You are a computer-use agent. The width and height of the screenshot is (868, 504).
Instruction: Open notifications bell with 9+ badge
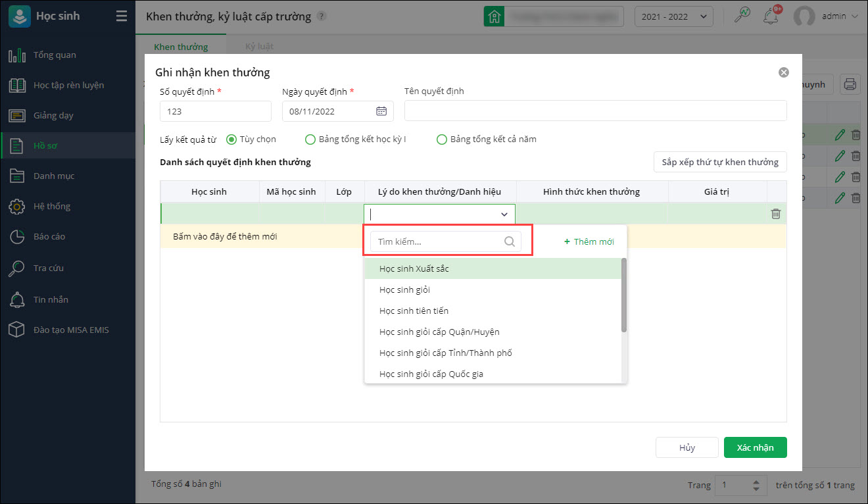[x=771, y=16]
